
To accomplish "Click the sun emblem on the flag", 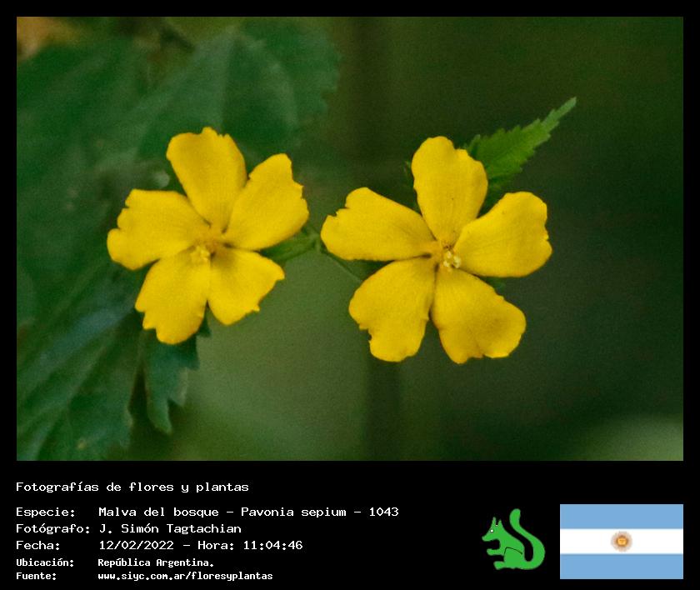I will (621, 541).
